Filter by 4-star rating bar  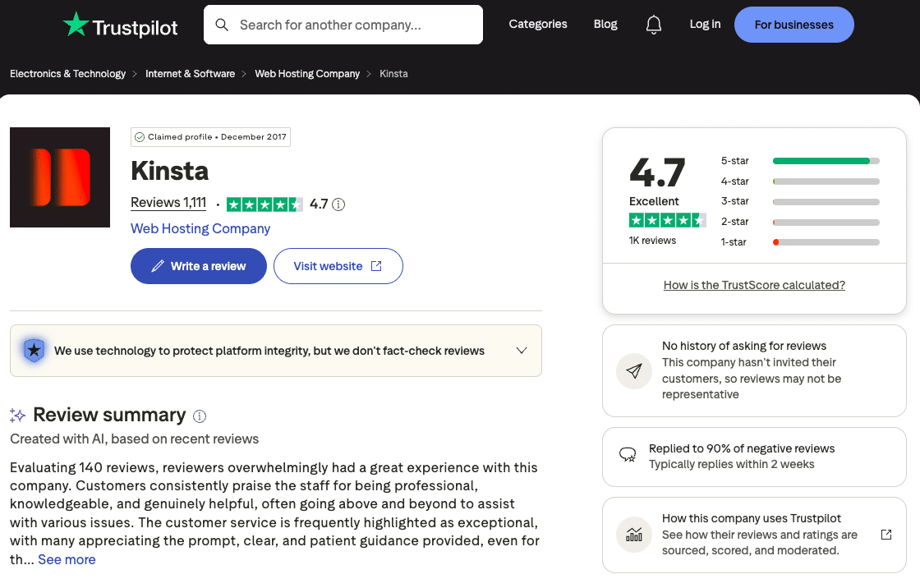(x=800, y=181)
